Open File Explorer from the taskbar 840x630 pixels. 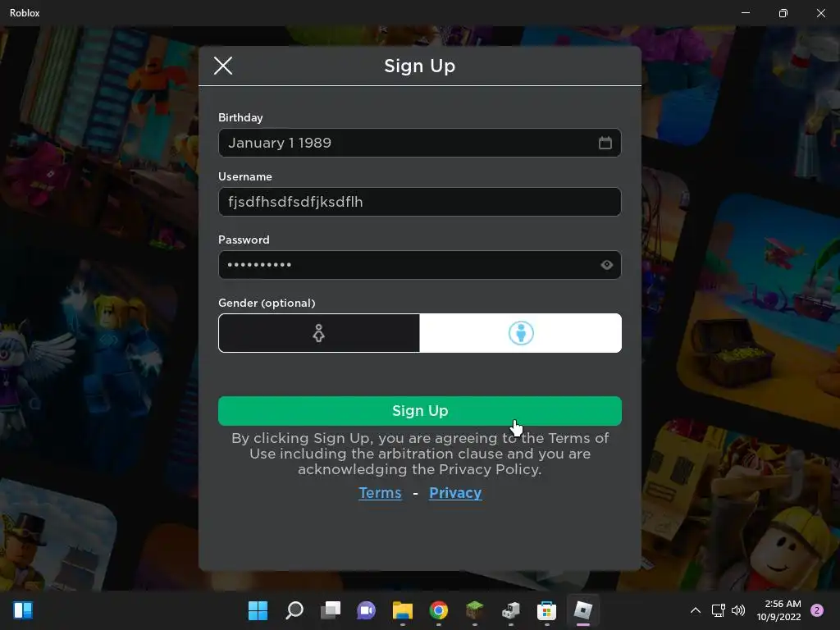click(x=402, y=610)
